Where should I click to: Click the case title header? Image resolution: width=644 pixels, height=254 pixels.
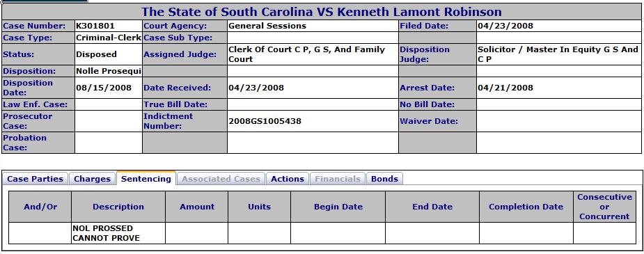(322, 12)
